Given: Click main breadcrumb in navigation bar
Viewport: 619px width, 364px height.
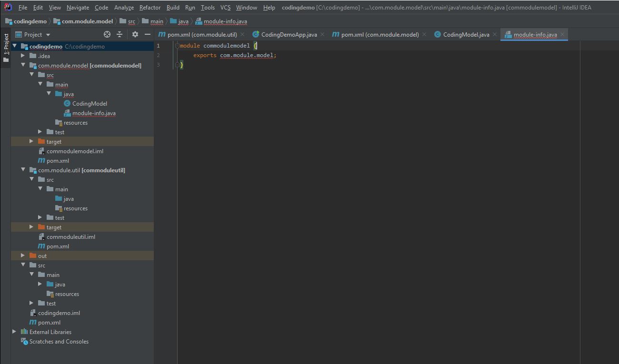Looking at the screenshot, I should tap(152, 21).
